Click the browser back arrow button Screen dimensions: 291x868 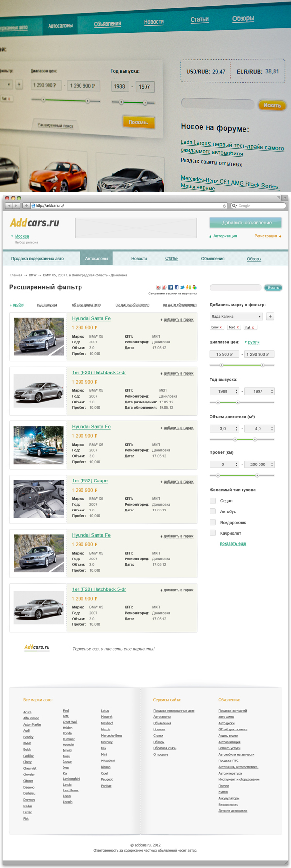point(9,205)
